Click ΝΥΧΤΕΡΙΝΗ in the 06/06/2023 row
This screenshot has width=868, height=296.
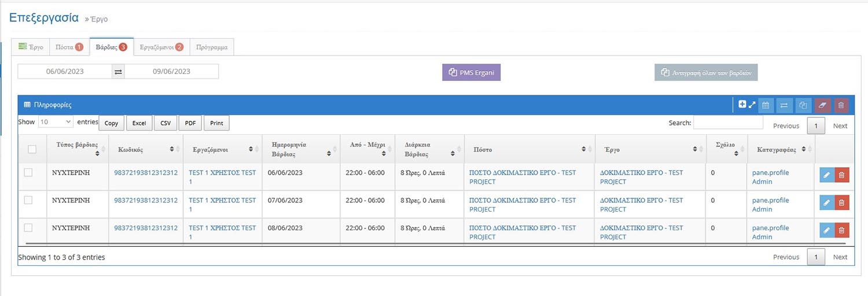tap(71, 172)
